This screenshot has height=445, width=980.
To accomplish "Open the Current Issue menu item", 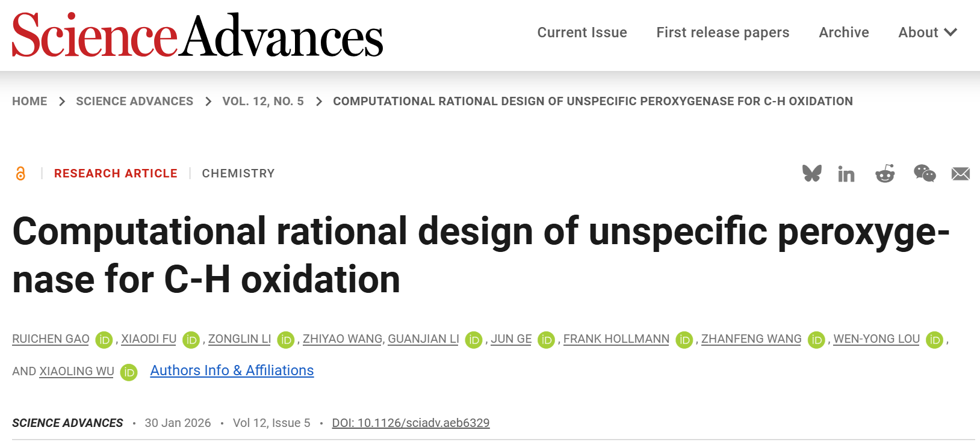I will (582, 32).
